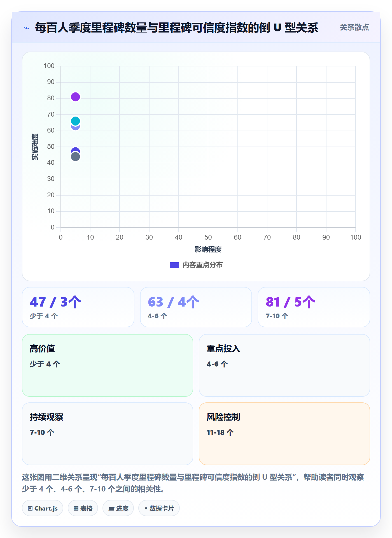Click the y-axis tick label 90
The width and height of the screenshot is (392, 538).
tap(51, 82)
